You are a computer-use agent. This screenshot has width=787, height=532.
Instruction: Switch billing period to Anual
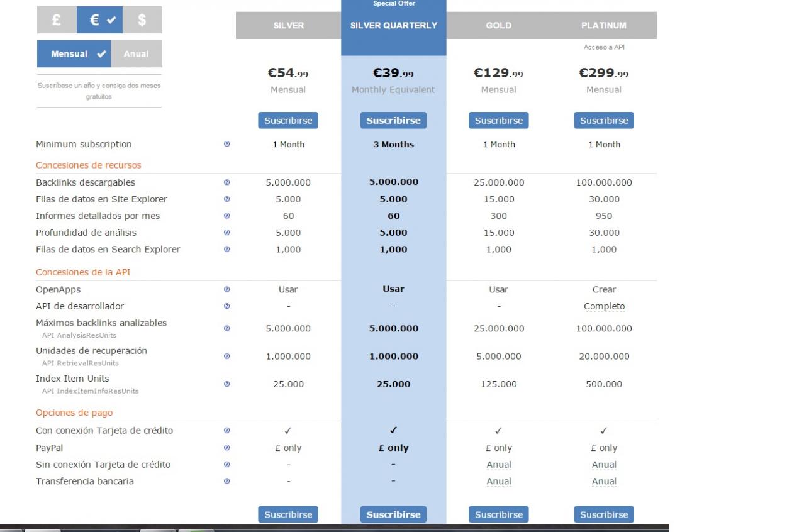point(137,54)
